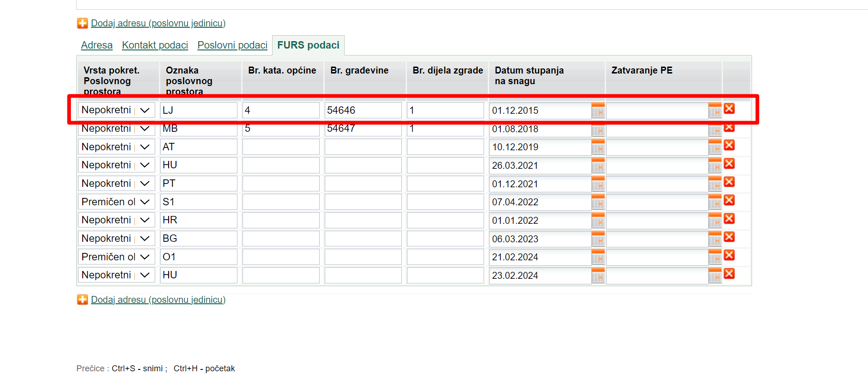Click the orange plus icon above the tabs
This screenshot has width=868, height=381.
pos(82,23)
